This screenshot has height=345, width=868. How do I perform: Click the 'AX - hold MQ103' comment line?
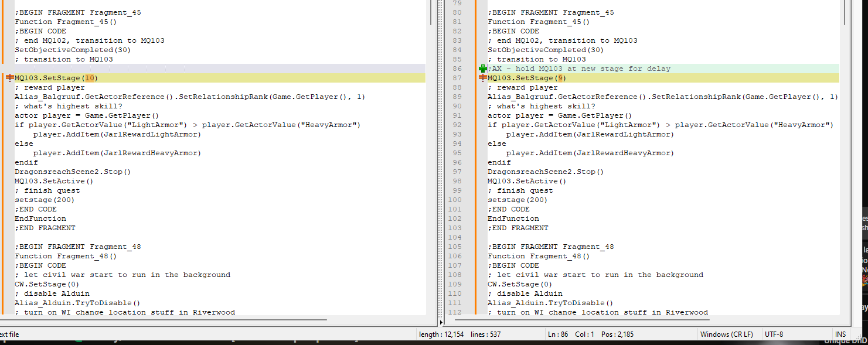(x=579, y=69)
